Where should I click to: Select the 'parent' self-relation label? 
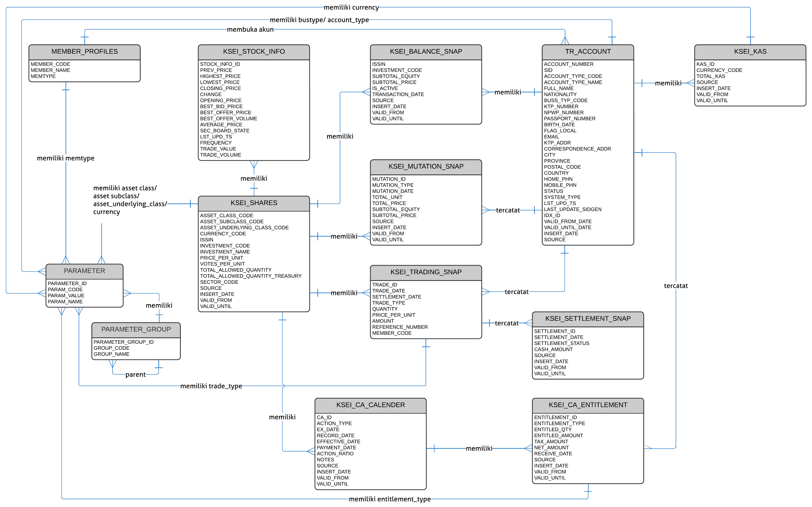pyautogui.click(x=135, y=375)
